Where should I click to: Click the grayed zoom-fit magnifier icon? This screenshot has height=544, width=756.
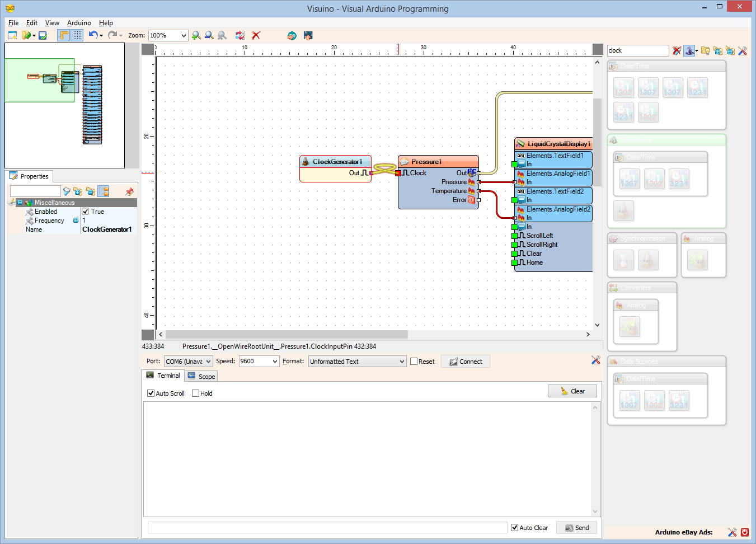[x=222, y=35]
